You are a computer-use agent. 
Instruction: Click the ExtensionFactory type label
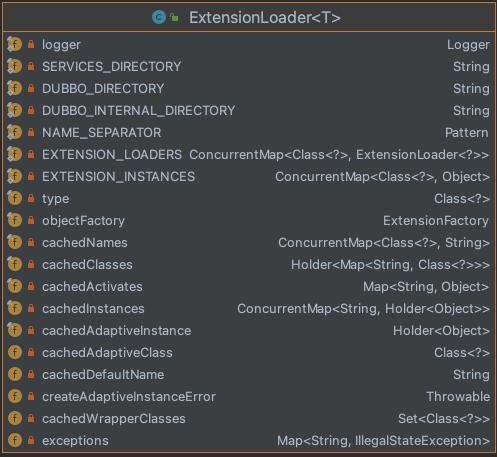[x=436, y=221]
